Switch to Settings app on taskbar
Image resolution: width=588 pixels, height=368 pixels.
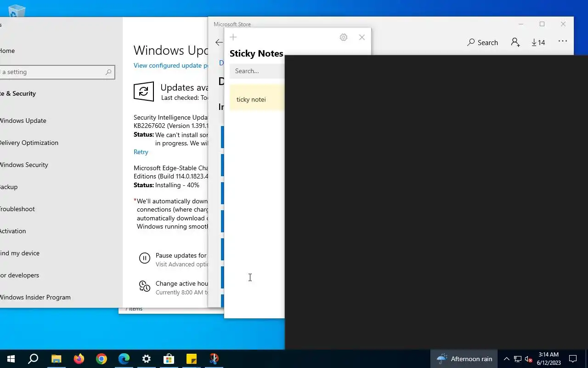(146, 359)
